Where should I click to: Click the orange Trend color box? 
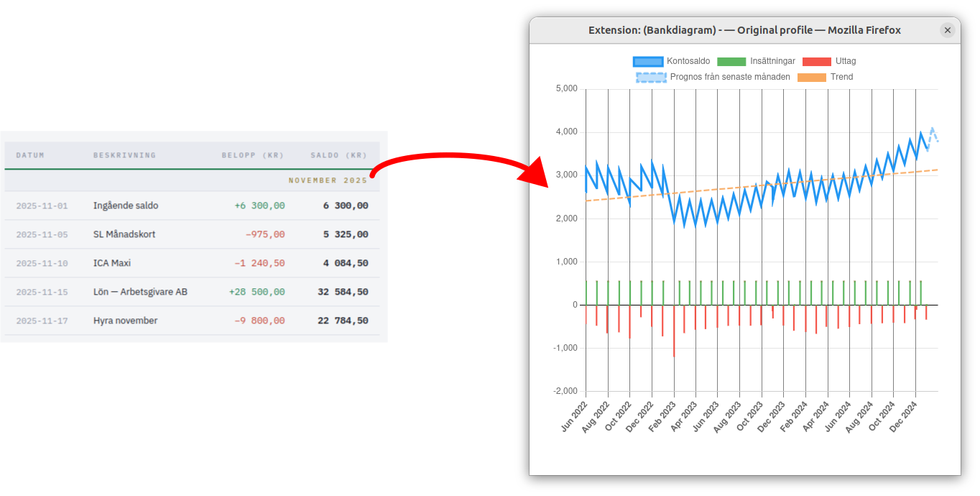click(812, 77)
